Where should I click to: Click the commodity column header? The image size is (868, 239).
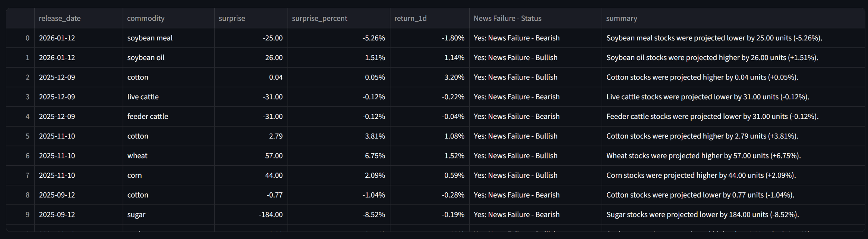click(146, 18)
